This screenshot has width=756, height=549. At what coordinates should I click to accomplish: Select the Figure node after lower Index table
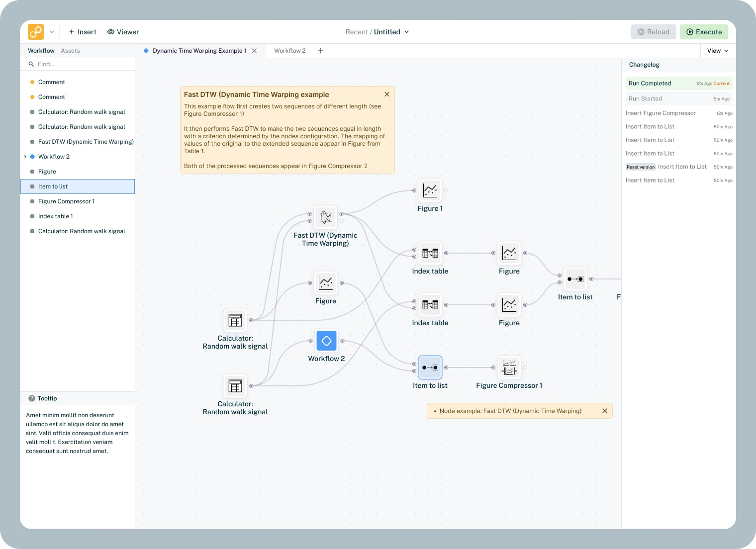tap(509, 305)
